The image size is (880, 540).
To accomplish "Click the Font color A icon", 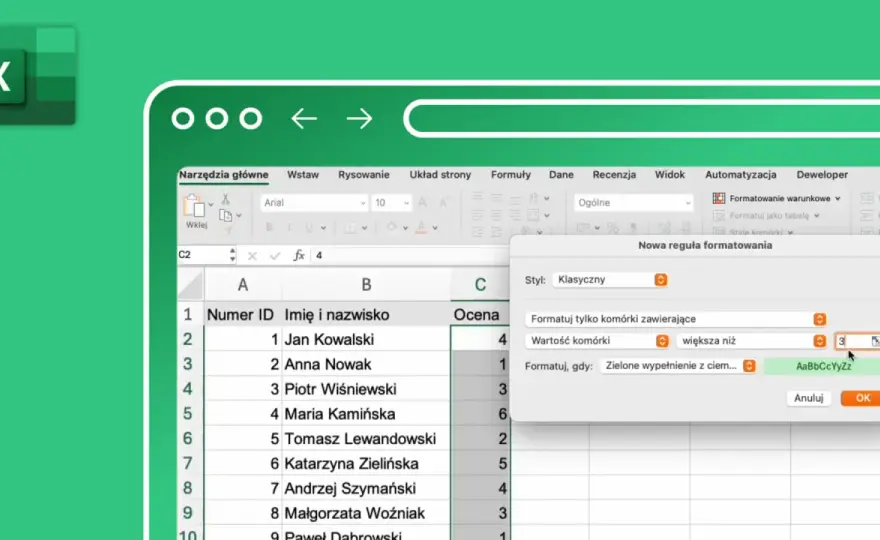I will click(x=421, y=227).
